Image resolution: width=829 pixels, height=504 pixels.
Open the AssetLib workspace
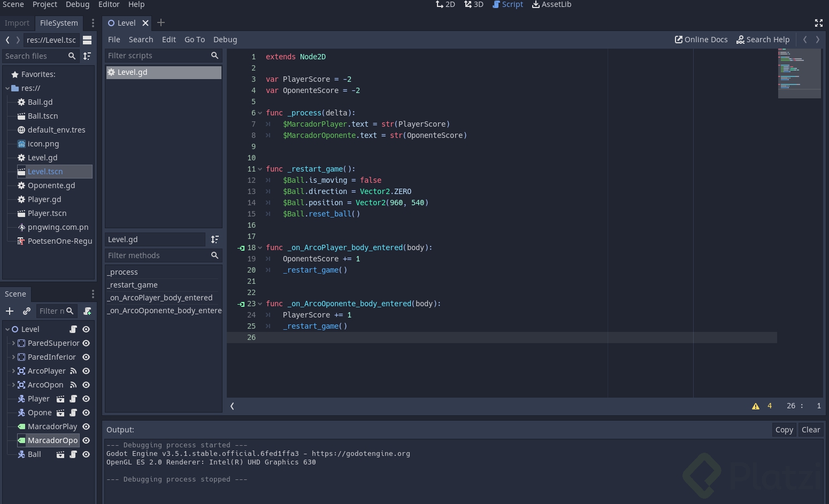(x=551, y=4)
